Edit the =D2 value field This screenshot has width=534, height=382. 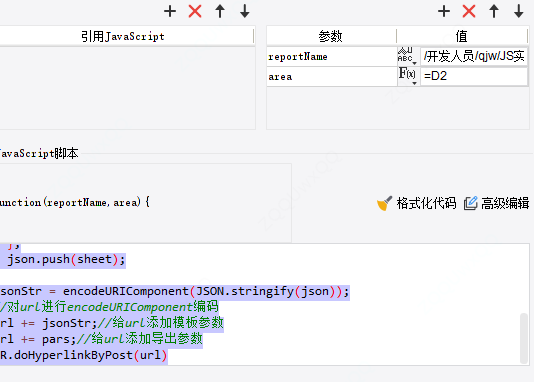(474, 76)
